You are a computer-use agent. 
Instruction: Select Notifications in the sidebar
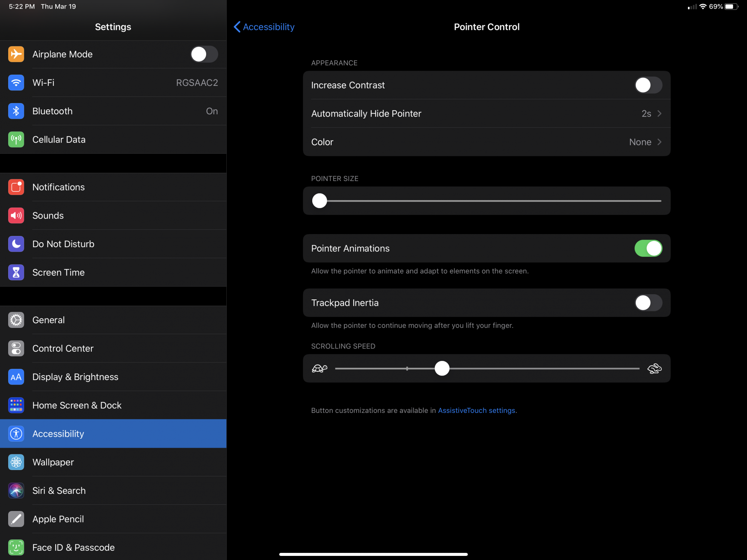(x=113, y=187)
